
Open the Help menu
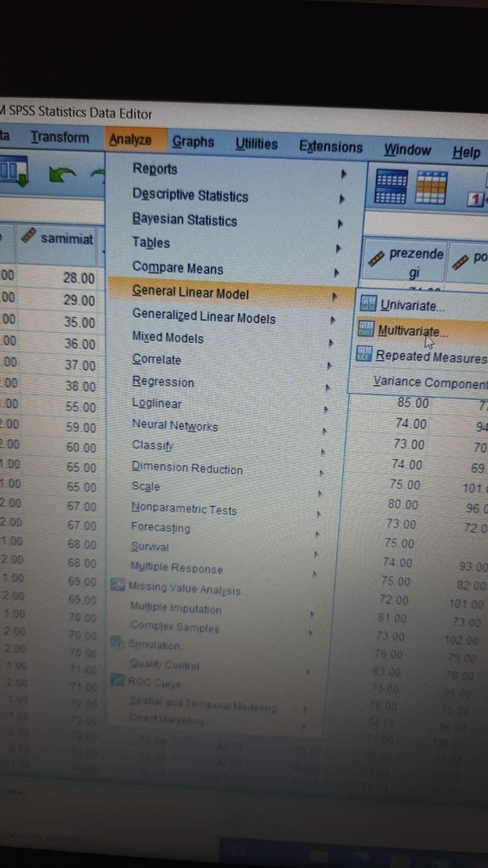pyautogui.click(x=467, y=153)
